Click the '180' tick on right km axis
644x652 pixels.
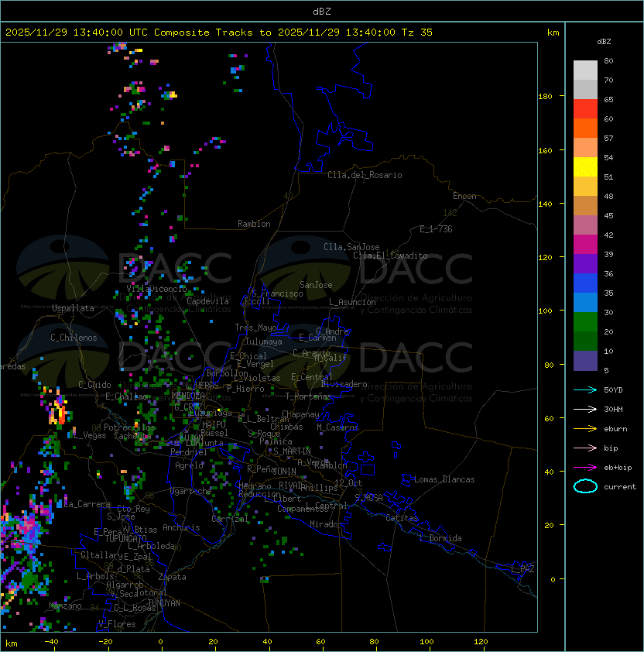tap(545, 97)
